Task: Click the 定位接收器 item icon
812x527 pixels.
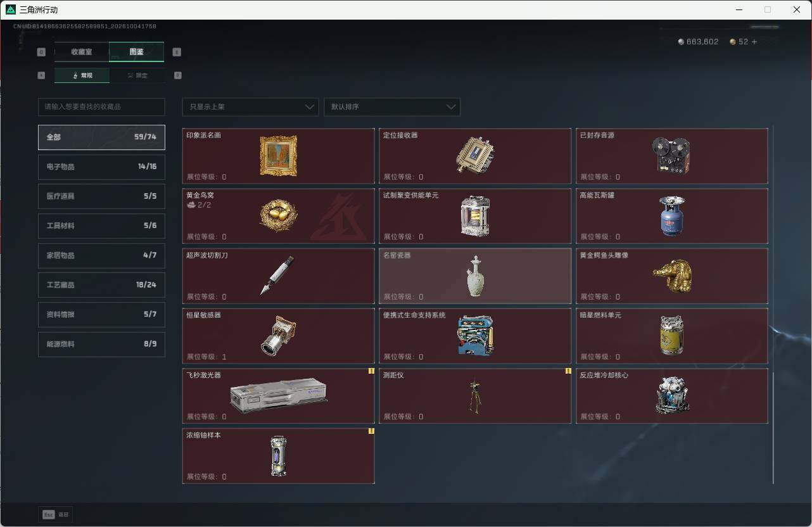Action: tap(475, 156)
